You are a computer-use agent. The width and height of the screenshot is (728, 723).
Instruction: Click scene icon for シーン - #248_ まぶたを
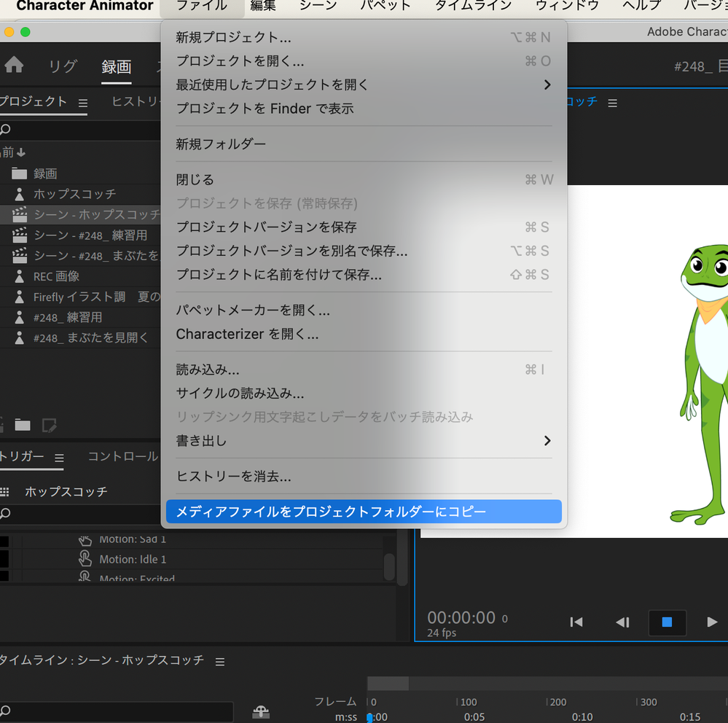tap(20, 256)
